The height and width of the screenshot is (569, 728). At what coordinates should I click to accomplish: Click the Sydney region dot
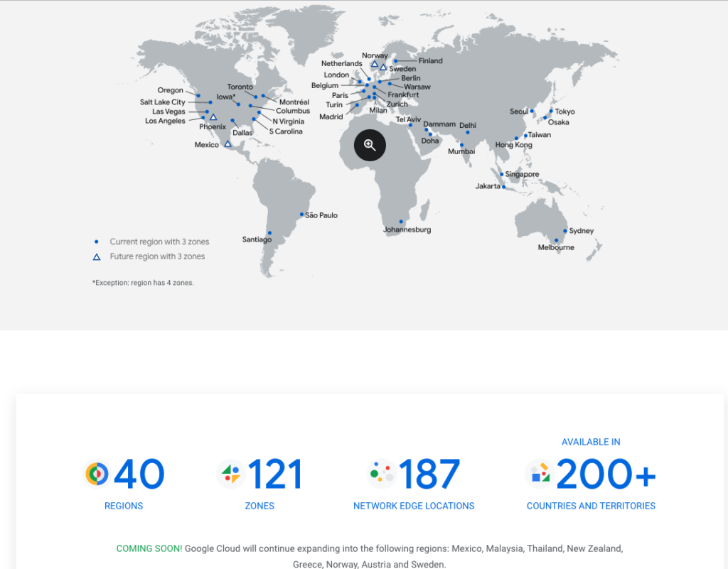click(x=565, y=230)
